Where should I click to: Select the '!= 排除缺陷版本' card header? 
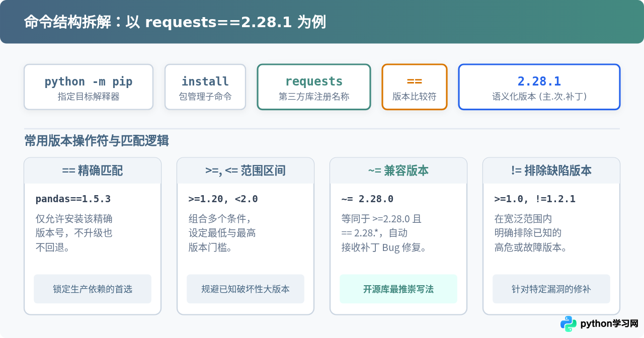(551, 171)
